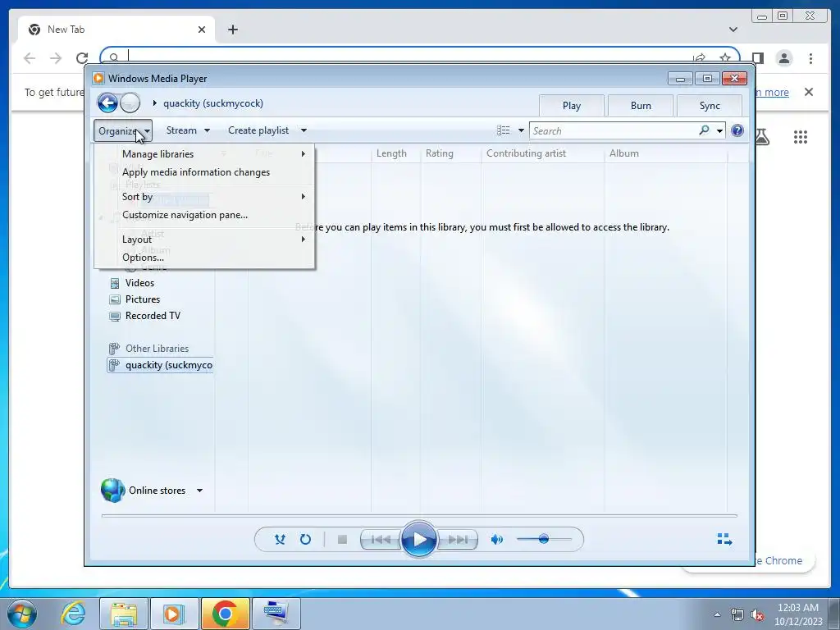Open Windows Media Player Help icon
This screenshot has height=630, width=840.
737,130
